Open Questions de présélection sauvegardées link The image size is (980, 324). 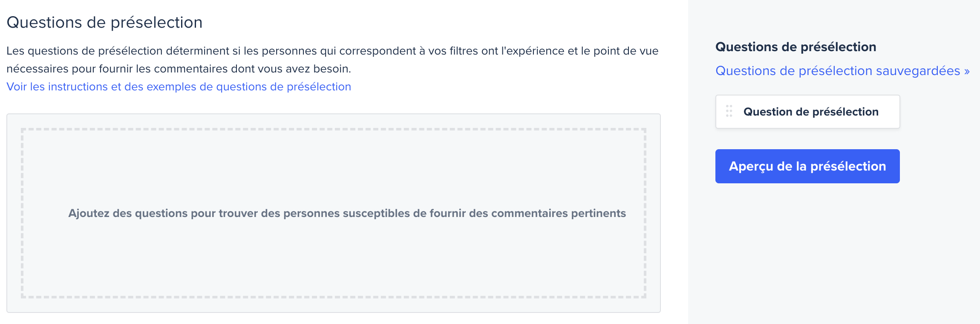842,71
